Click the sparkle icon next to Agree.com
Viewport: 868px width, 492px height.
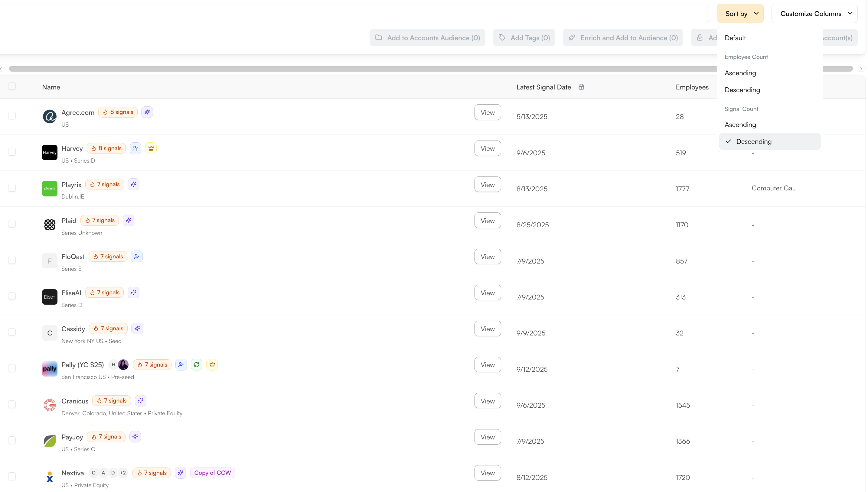coord(147,112)
